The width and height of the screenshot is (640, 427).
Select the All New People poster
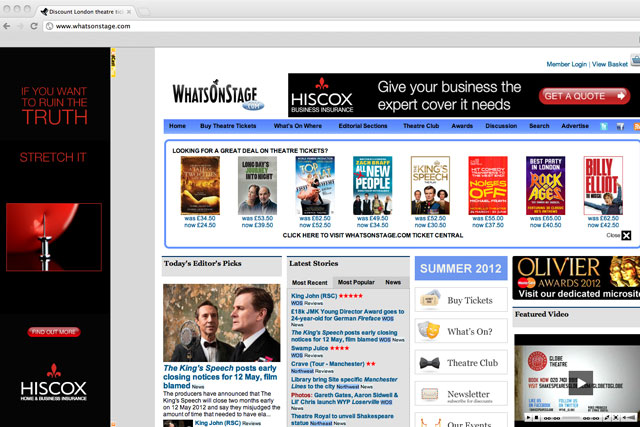pos(373,186)
